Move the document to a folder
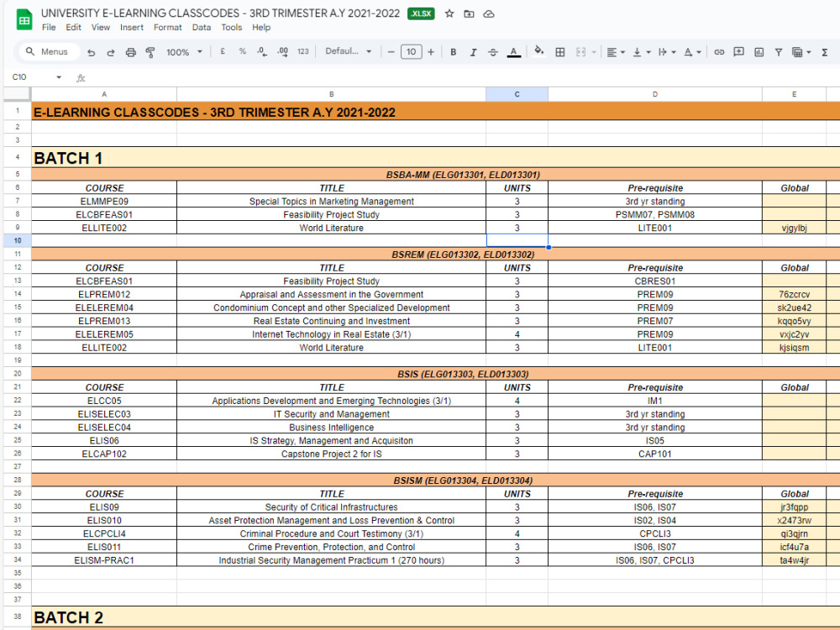Screen dimensions: 840x630 469,14
